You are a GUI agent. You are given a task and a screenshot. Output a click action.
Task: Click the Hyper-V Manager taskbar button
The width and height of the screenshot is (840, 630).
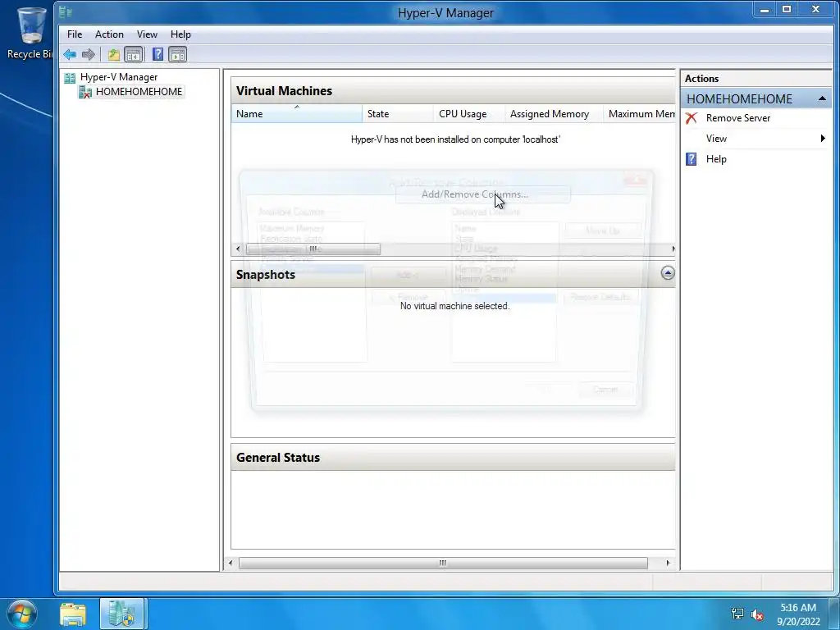pyautogui.click(x=122, y=614)
